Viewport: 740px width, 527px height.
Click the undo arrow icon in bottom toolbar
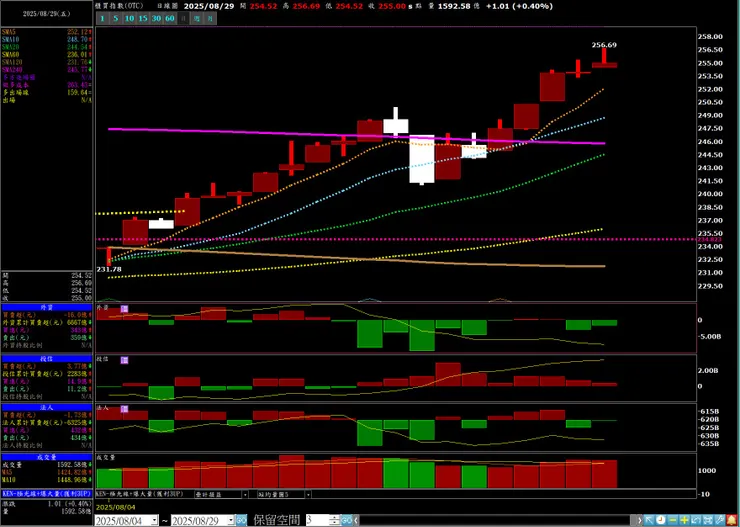(696, 520)
